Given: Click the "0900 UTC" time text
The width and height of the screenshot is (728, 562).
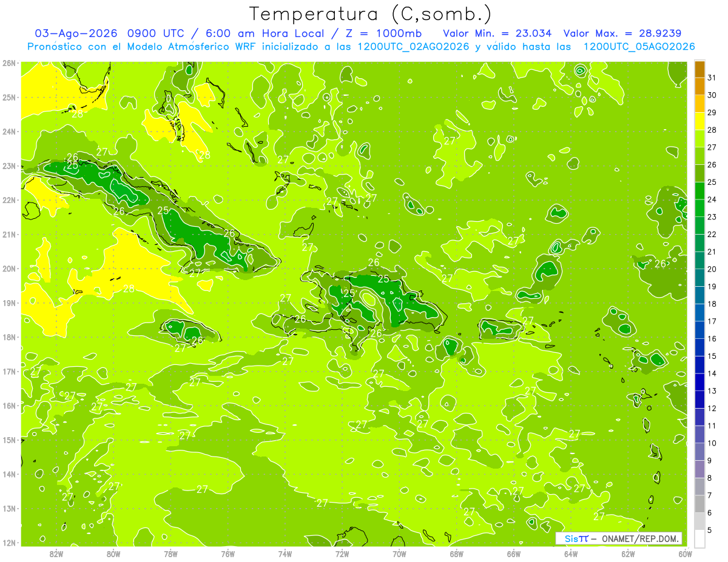Looking at the screenshot, I should click(158, 33).
